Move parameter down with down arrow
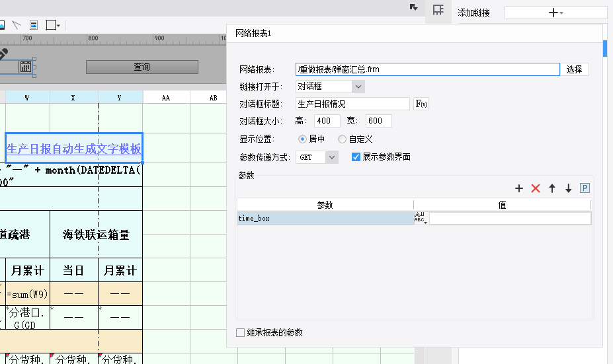This screenshot has width=613, height=364. 568,189
